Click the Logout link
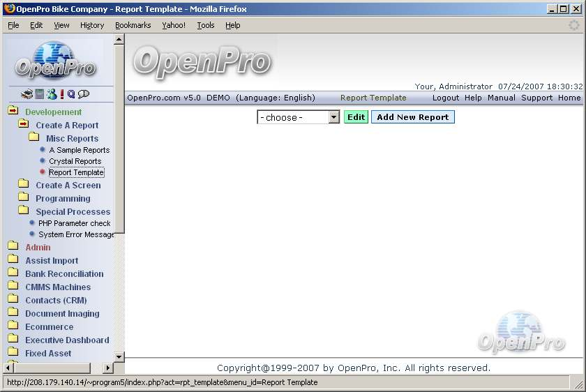The width and height of the screenshot is (586, 392). click(x=445, y=98)
